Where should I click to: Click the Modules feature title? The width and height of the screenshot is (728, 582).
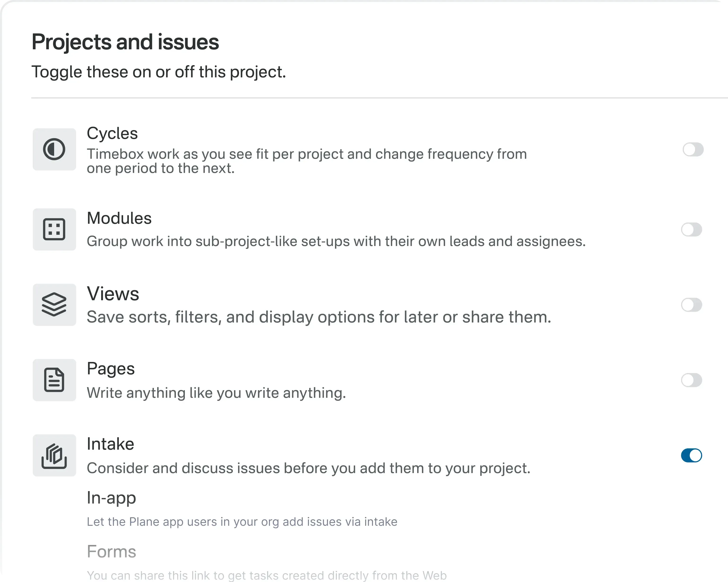pyautogui.click(x=119, y=218)
